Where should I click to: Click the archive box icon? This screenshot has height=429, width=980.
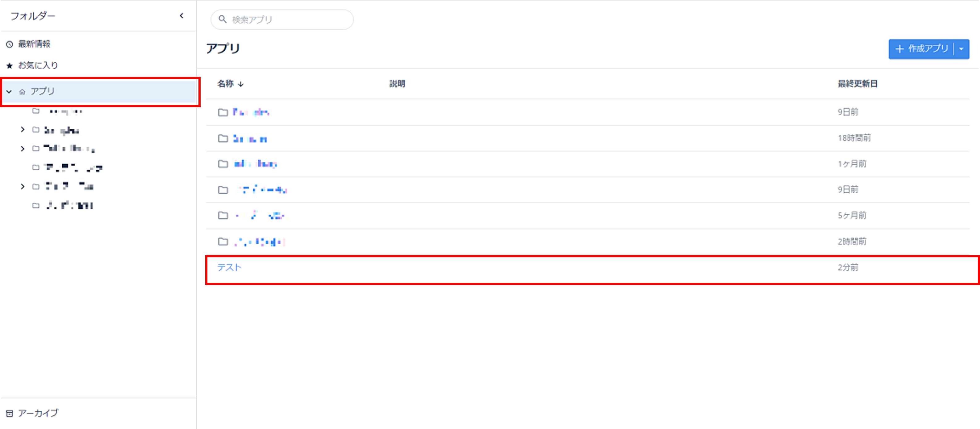click(x=10, y=413)
